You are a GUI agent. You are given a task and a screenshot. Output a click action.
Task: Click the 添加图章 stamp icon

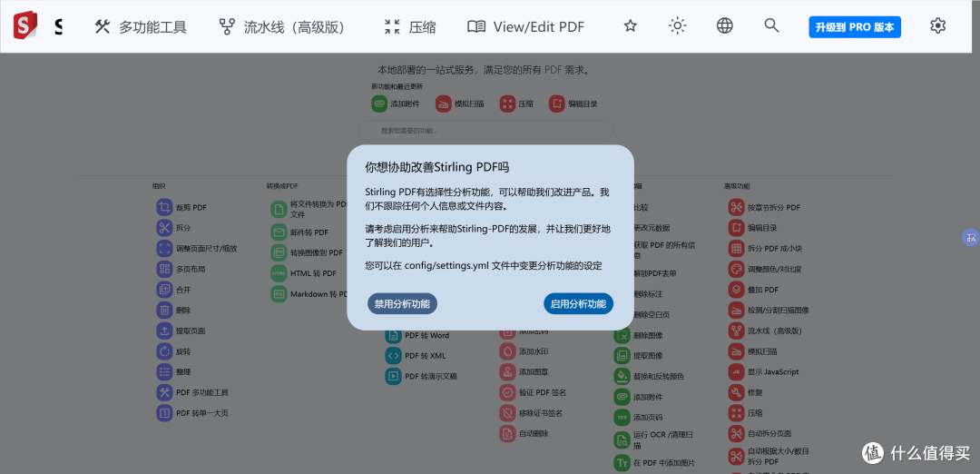tap(507, 372)
